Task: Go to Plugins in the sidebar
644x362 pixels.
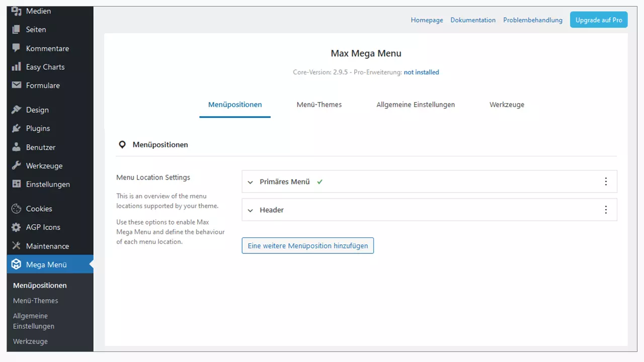Action: coord(38,128)
